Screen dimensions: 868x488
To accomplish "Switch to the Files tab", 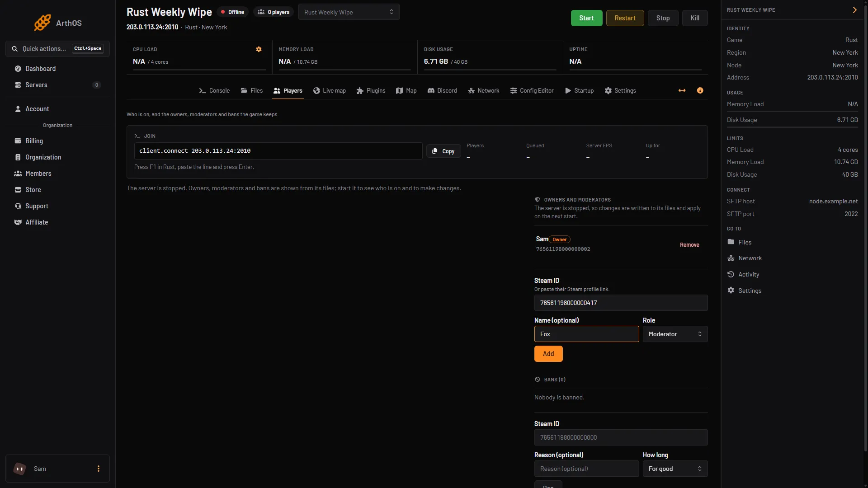I will pyautogui.click(x=252, y=91).
